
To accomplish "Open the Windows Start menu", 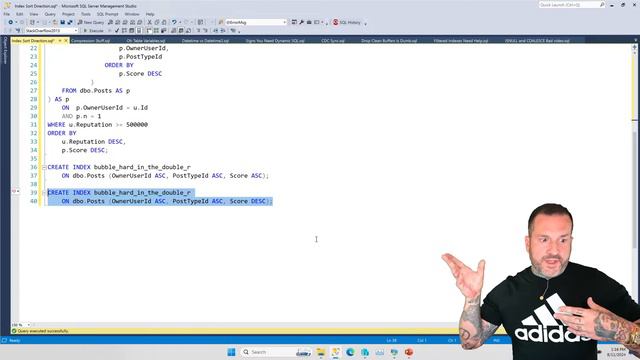I will 231,352.
